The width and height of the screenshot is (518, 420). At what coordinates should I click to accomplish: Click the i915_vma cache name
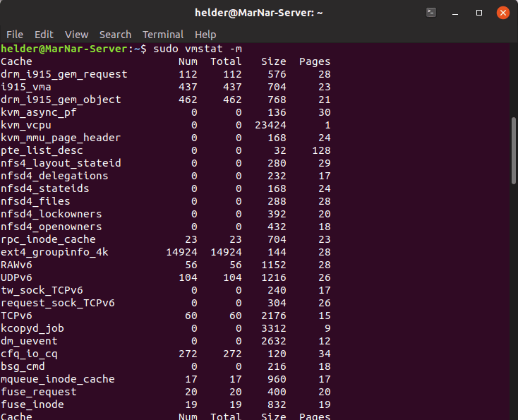click(26, 87)
